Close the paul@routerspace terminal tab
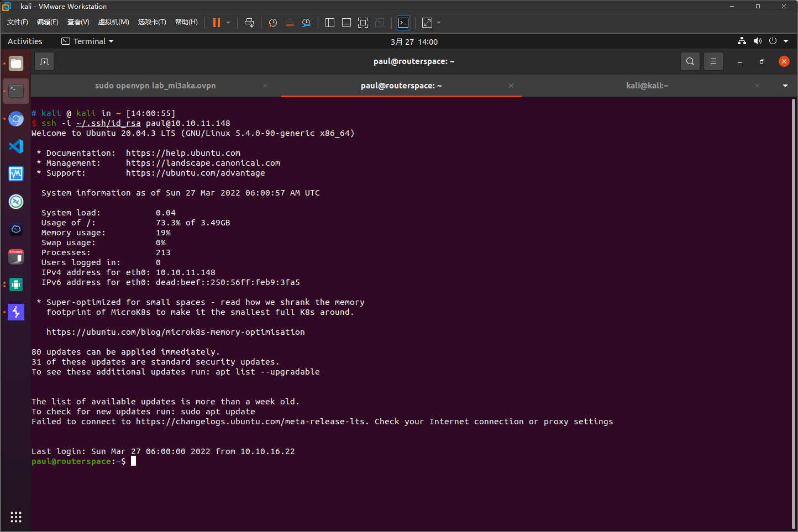The height and width of the screenshot is (532, 798). point(511,86)
